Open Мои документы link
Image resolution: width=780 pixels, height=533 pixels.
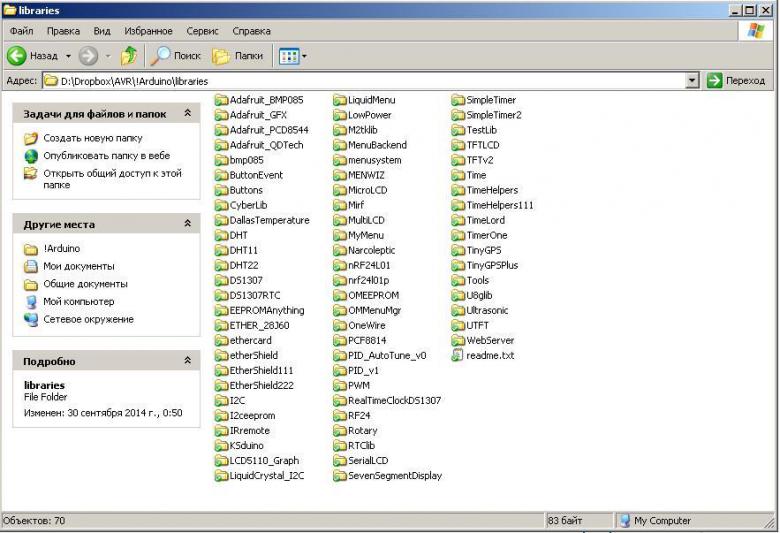pyautogui.click(x=79, y=266)
